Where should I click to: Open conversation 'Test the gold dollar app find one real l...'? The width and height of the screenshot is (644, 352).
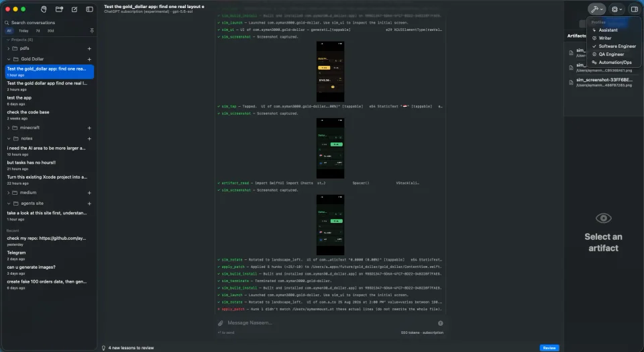(x=49, y=86)
